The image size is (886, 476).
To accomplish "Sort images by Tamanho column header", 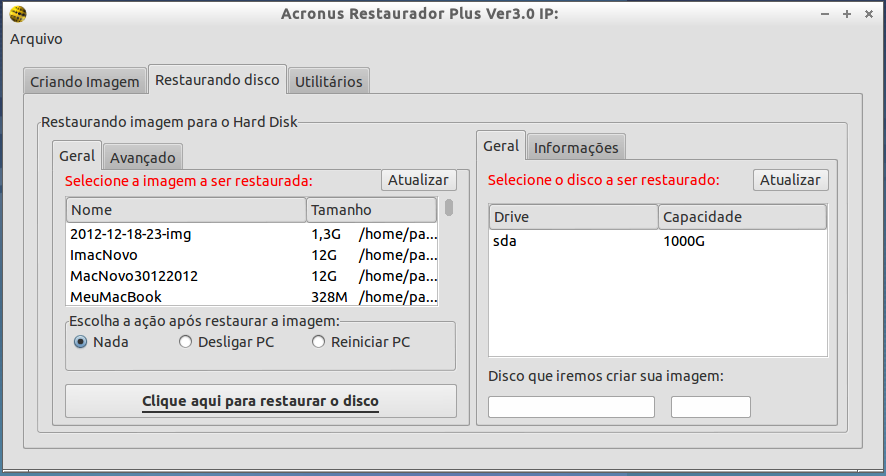I will pos(371,210).
